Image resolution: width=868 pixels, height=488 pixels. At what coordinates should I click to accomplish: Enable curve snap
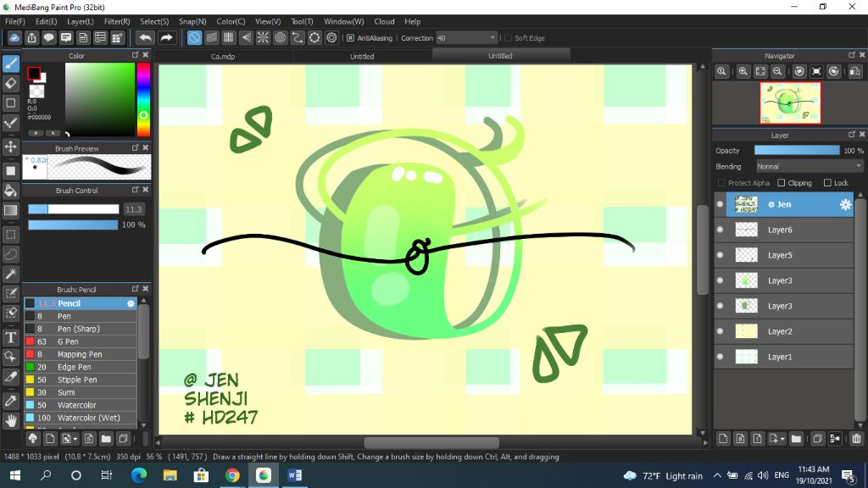(298, 37)
